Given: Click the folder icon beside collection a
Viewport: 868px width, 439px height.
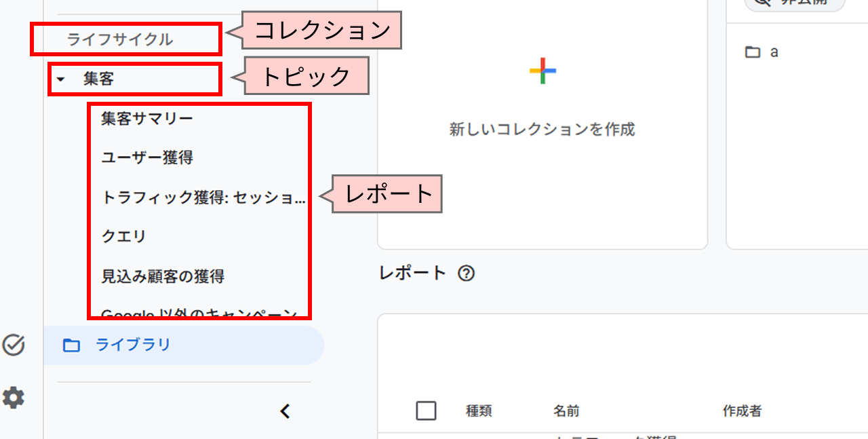Looking at the screenshot, I should [x=752, y=52].
